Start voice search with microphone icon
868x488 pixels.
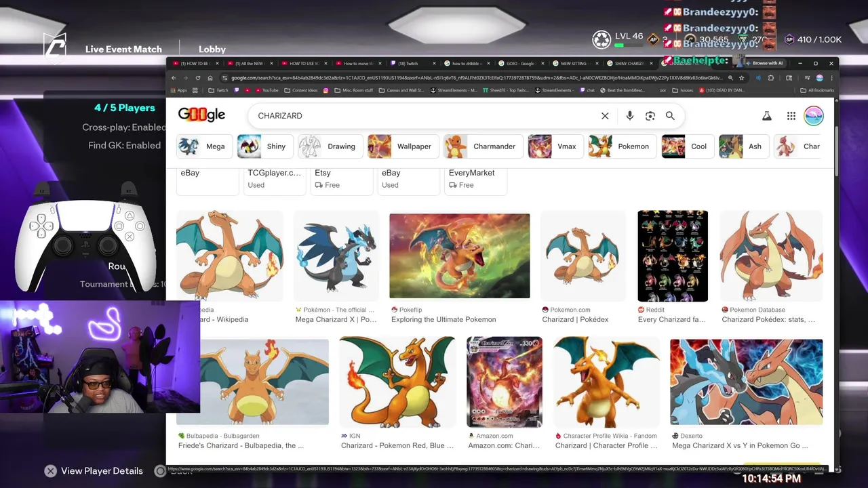[629, 116]
